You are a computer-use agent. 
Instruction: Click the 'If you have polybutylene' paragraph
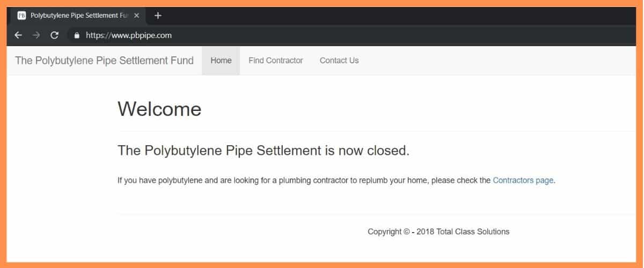[x=301, y=181]
